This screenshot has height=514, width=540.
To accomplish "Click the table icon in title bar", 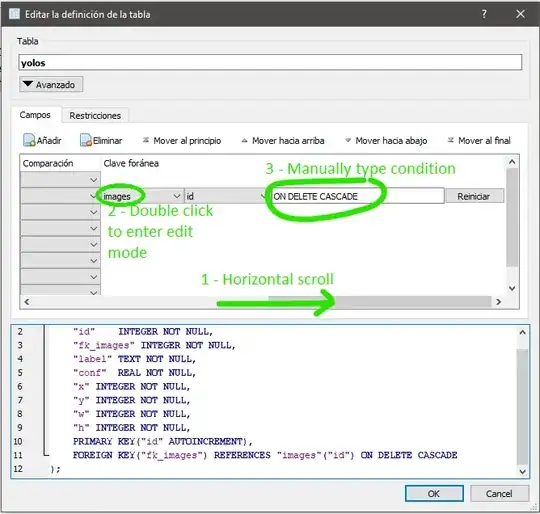I will pyautogui.click(x=14, y=14).
